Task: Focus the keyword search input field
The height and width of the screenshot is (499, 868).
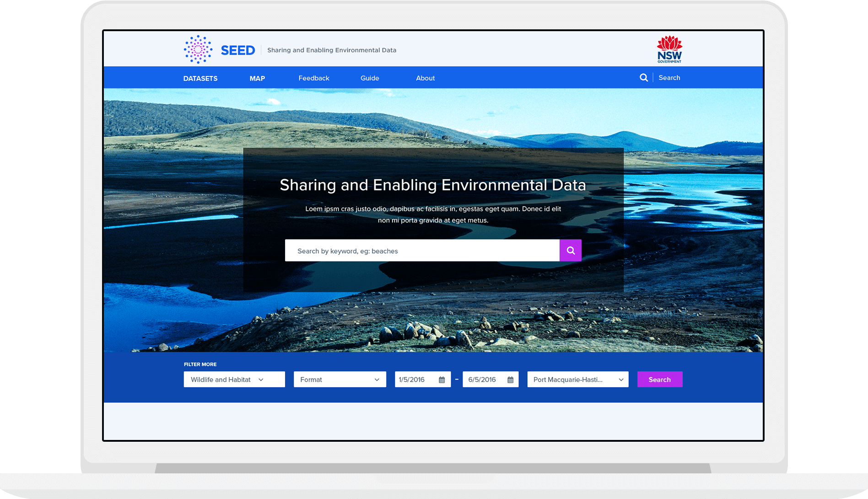Action: click(422, 251)
